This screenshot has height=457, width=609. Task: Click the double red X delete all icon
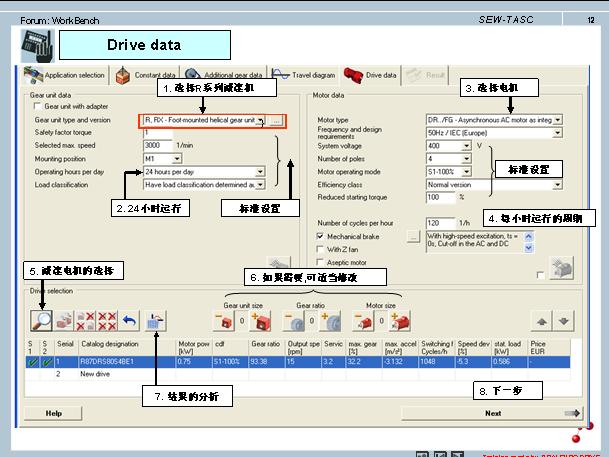(108, 321)
